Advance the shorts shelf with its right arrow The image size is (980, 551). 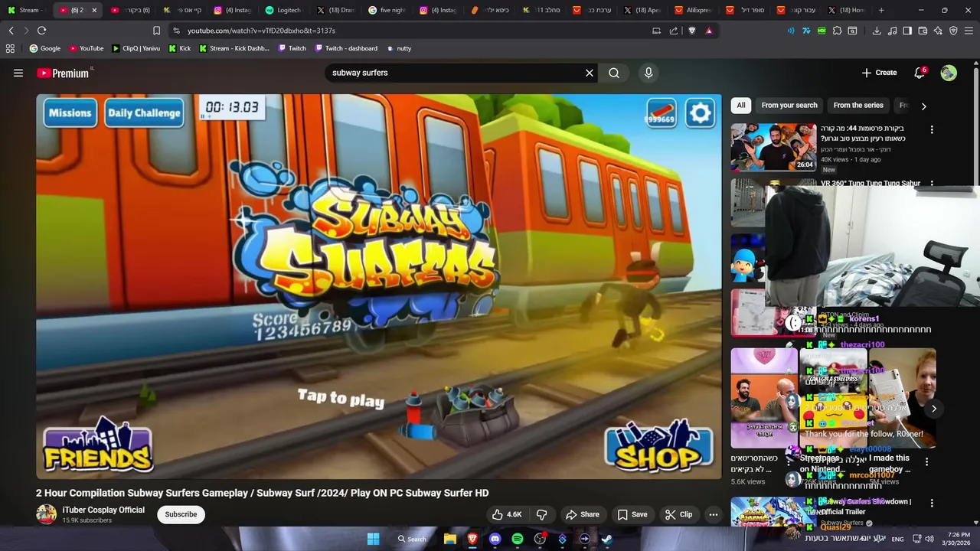pyautogui.click(x=934, y=409)
